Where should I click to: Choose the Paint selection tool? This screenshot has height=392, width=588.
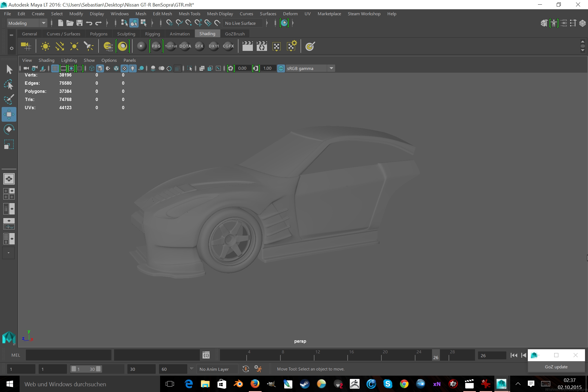9,99
